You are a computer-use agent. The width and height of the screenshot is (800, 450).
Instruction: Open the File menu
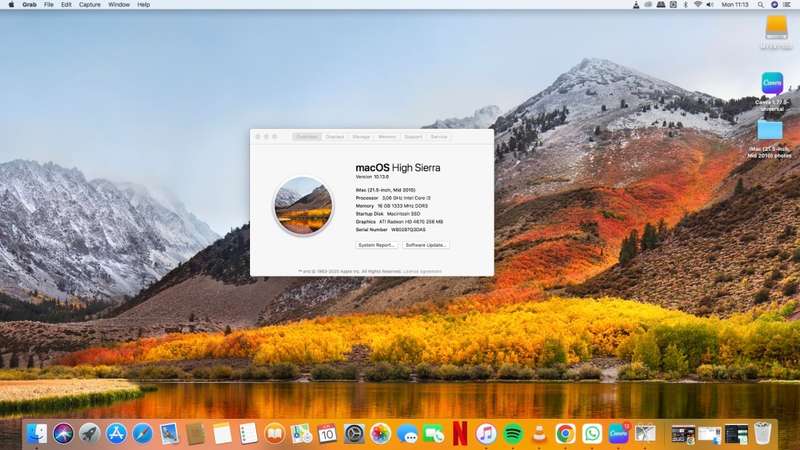click(48, 5)
